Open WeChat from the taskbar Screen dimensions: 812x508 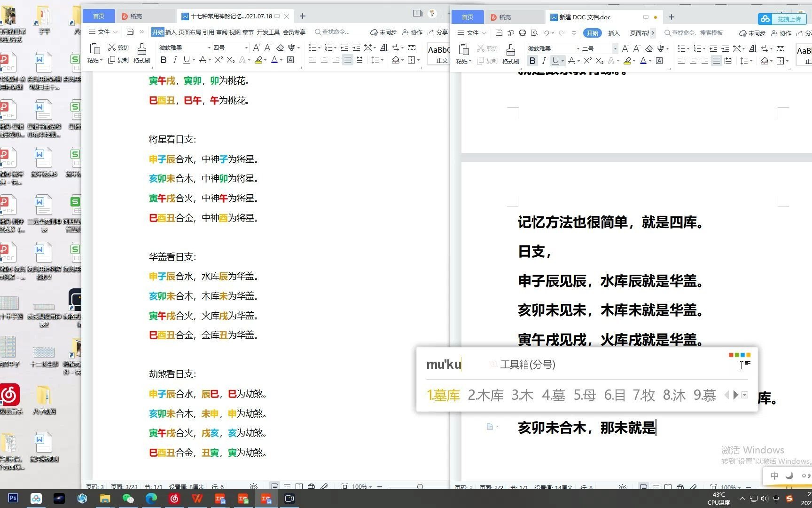tap(128, 499)
